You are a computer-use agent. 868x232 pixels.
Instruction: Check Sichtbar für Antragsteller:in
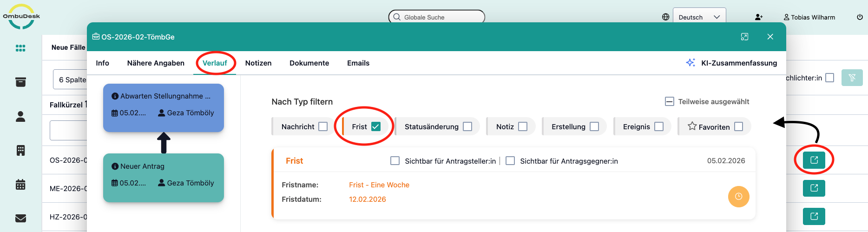(x=395, y=161)
